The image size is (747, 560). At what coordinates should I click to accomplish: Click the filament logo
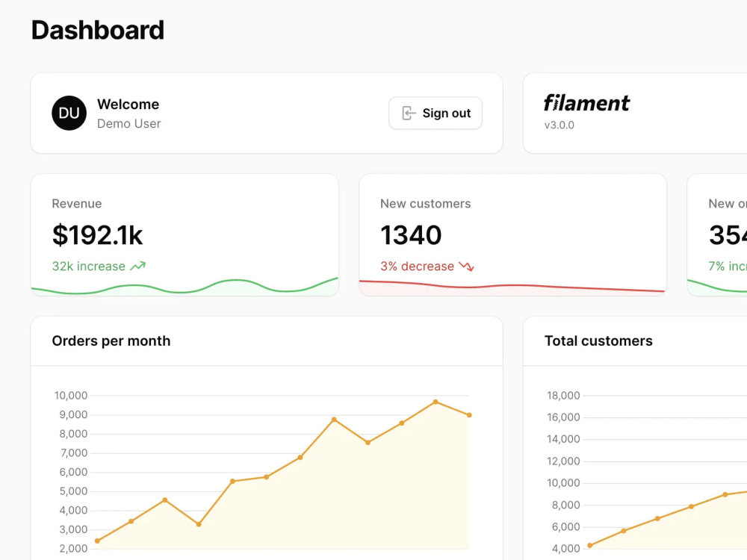tap(586, 103)
